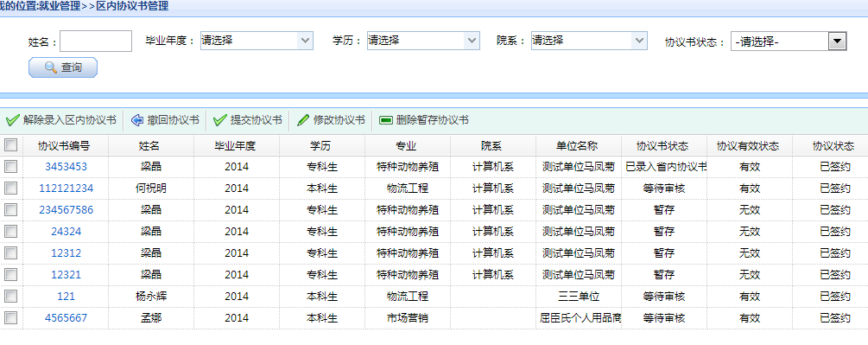This screenshot has height=345, width=868.
Task: Click the 毕业年度 combo box text field
Action: (249, 41)
